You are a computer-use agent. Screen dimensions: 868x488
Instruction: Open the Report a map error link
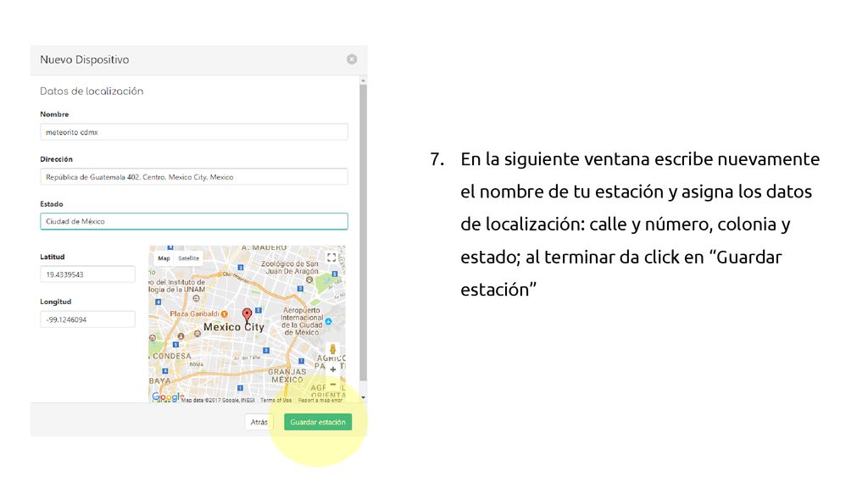(320, 400)
